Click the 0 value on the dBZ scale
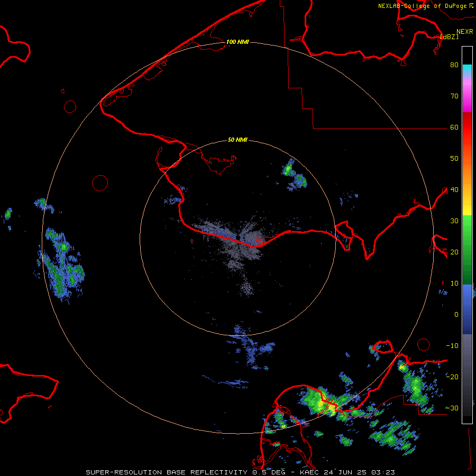476x476 pixels. (456, 315)
